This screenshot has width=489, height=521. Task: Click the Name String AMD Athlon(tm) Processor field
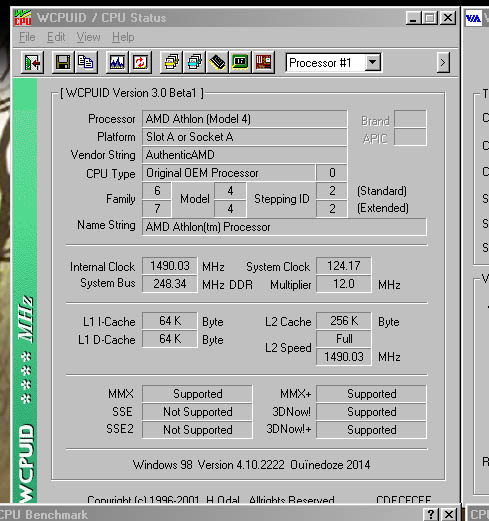click(x=284, y=227)
